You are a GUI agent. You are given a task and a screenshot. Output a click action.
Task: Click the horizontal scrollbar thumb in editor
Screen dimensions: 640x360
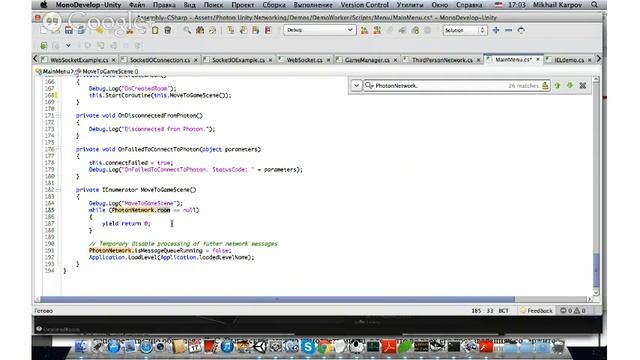[278, 299]
